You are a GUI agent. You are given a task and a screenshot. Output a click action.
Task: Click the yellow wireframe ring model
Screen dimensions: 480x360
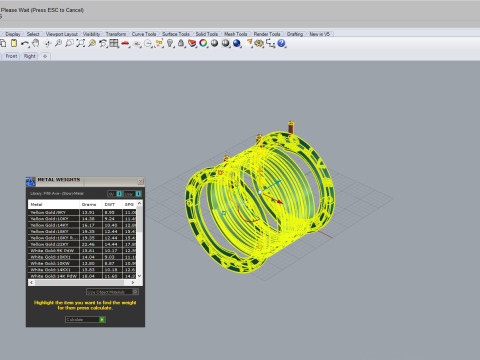point(259,201)
